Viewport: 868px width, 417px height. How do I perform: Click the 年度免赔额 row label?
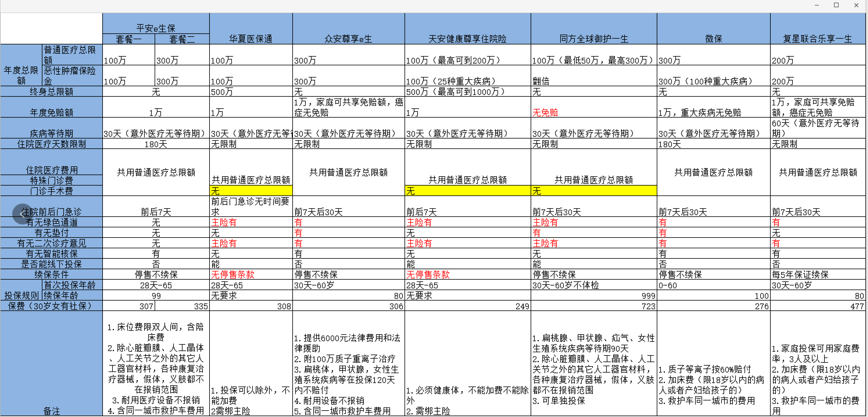tap(51, 107)
